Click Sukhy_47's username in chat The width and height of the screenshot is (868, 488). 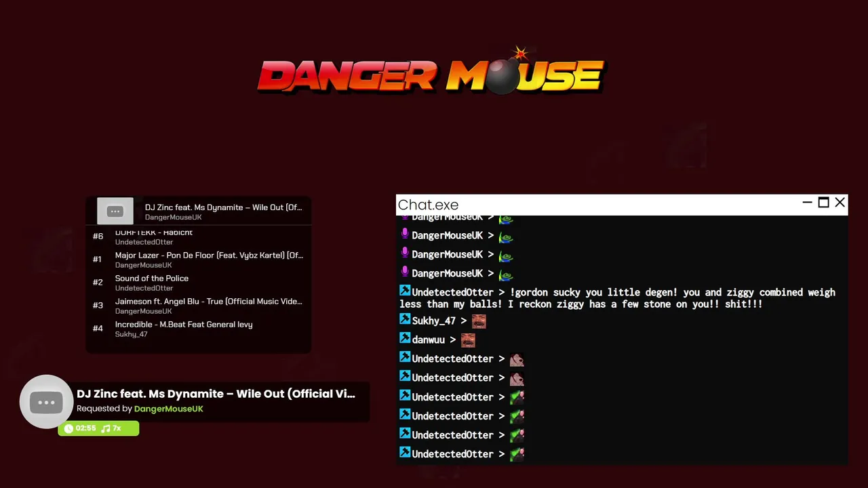pyautogui.click(x=434, y=321)
